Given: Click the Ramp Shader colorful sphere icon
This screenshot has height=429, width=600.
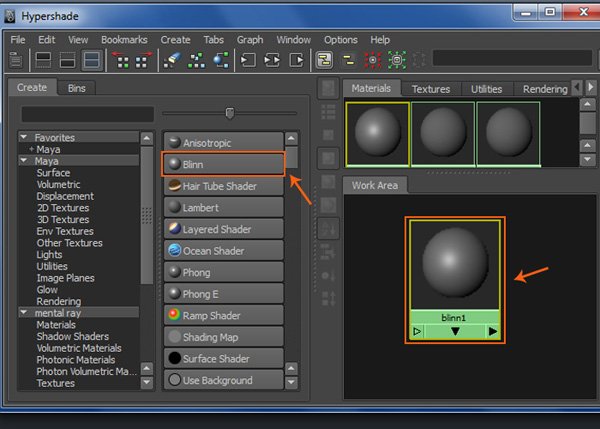Looking at the screenshot, I should pyautogui.click(x=174, y=315).
